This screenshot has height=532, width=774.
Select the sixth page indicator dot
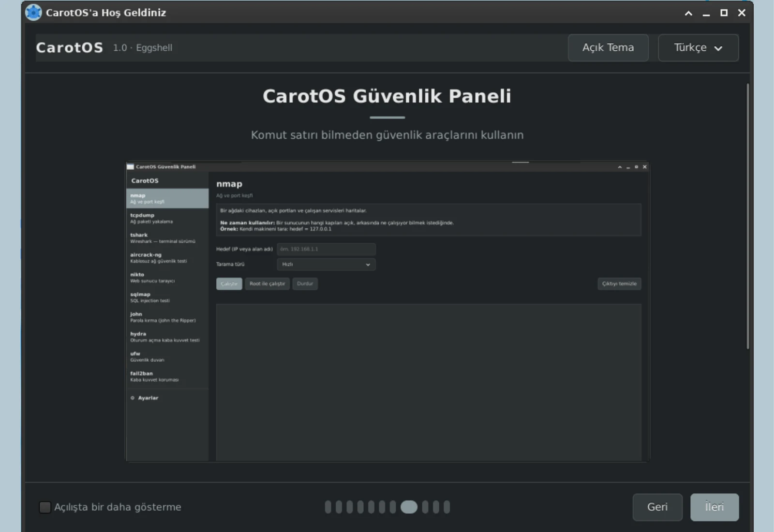pos(382,507)
